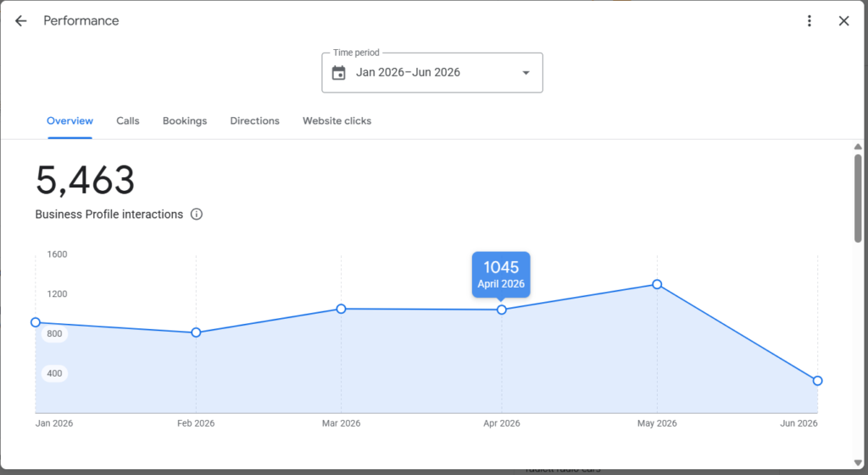The image size is (868, 475).
Task: Close the Performance dialog with the X
Action: [x=843, y=21]
